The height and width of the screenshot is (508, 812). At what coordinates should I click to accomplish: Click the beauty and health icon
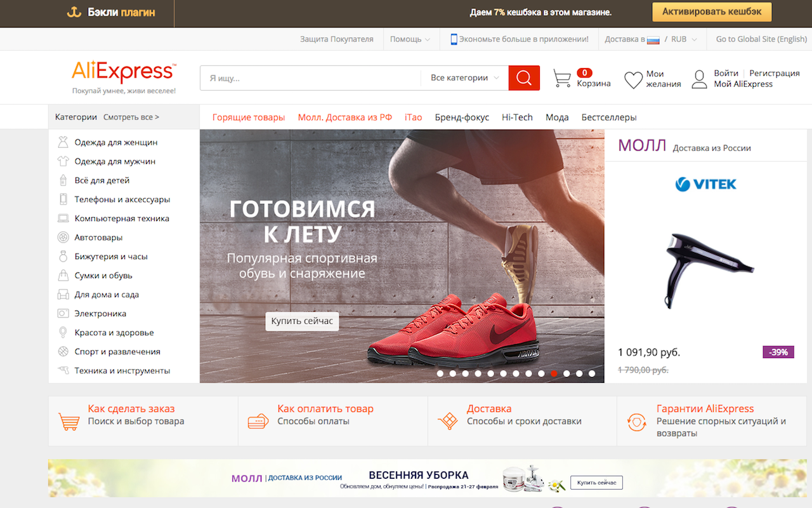click(63, 333)
